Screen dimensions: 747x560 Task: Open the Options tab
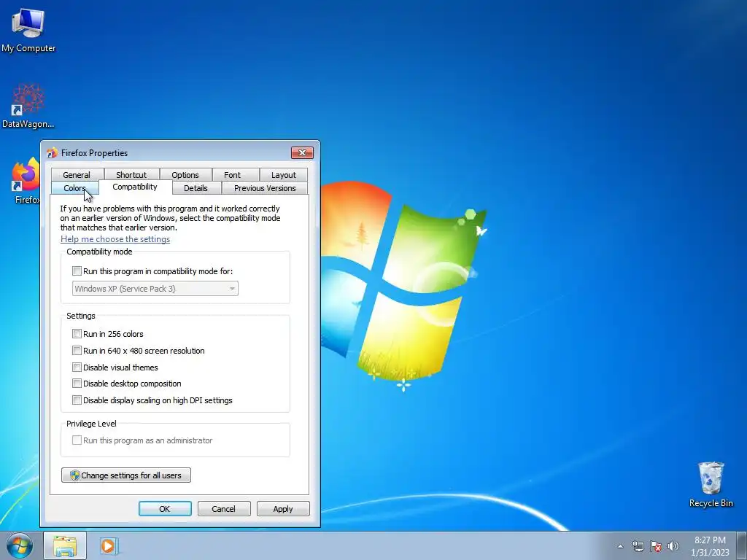(x=185, y=175)
